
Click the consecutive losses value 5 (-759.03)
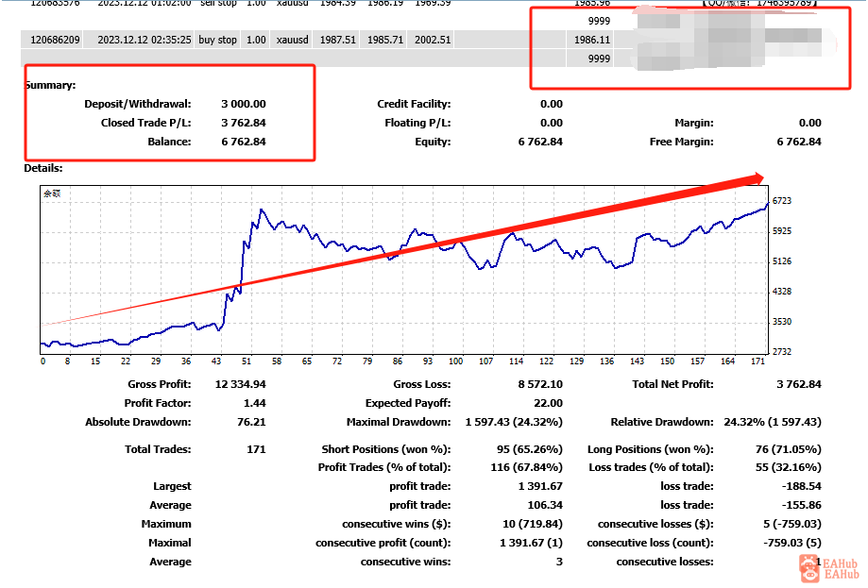tap(791, 524)
